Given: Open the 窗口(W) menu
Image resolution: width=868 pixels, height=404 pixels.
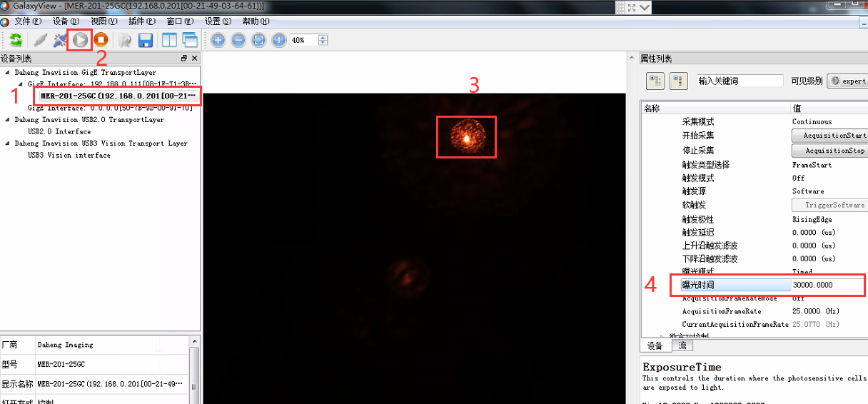Looking at the screenshot, I should point(179,21).
